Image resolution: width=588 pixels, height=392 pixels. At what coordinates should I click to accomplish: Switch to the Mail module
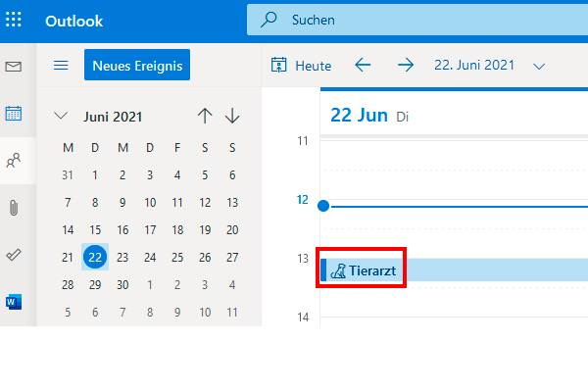(x=14, y=67)
